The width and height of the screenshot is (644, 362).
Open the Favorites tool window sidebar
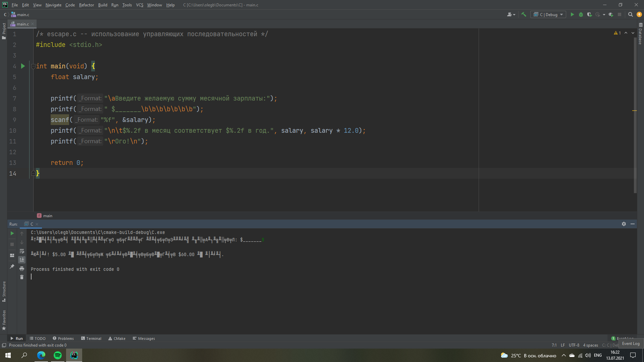[4, 320]
